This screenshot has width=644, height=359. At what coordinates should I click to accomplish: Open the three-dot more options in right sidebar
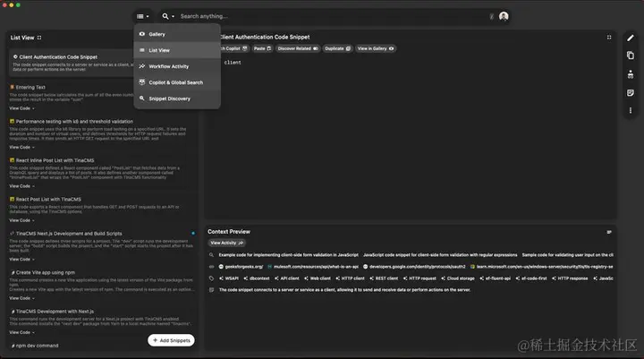click(x=631, y=111)
